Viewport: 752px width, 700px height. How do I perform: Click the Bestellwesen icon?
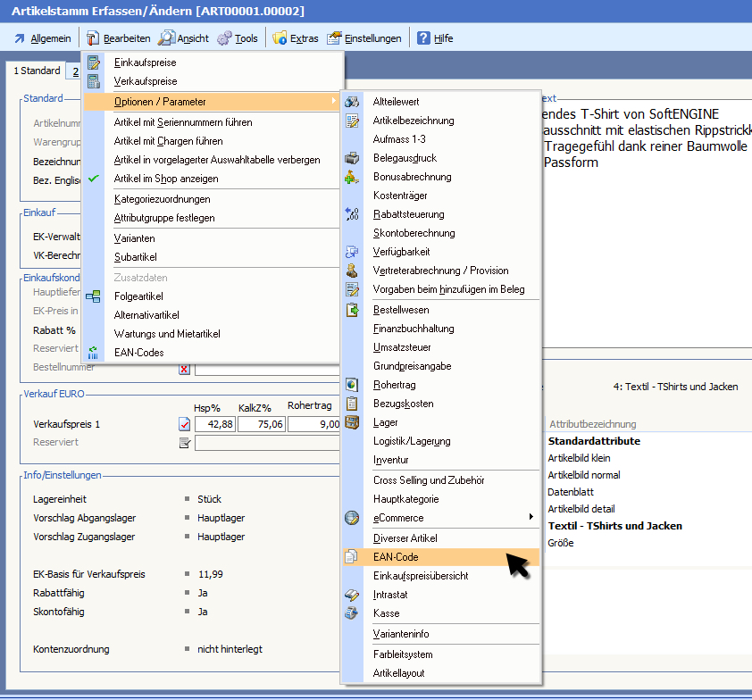(x=352, y=309)
